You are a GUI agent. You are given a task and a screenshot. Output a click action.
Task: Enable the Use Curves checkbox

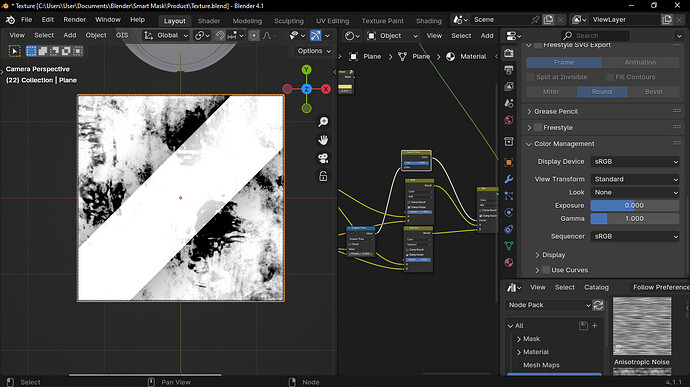coord(546,270)
